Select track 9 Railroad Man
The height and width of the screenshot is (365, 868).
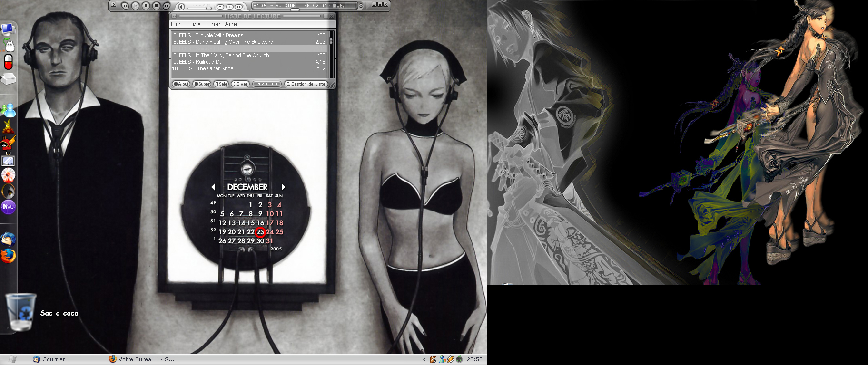[x=249, y=62]
